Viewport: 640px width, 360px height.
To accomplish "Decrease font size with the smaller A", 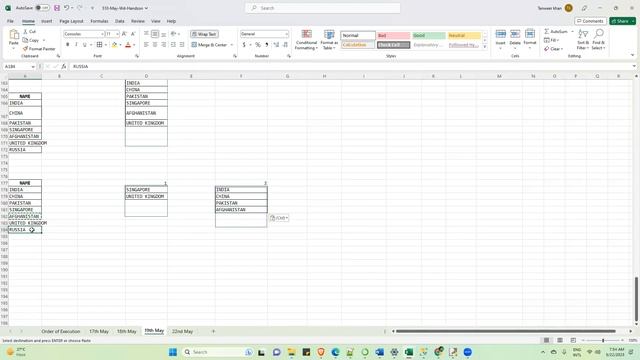I will click(133, 34).
